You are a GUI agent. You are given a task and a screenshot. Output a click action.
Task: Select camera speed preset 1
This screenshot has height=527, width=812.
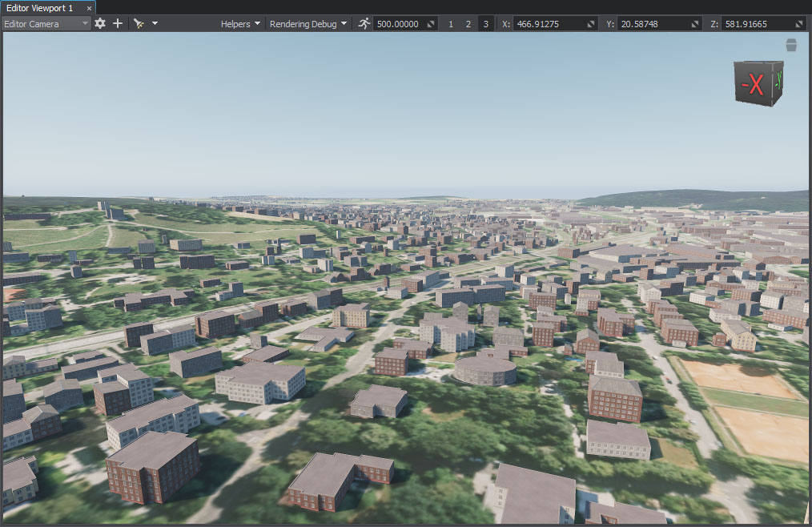[x=450, y=24]
